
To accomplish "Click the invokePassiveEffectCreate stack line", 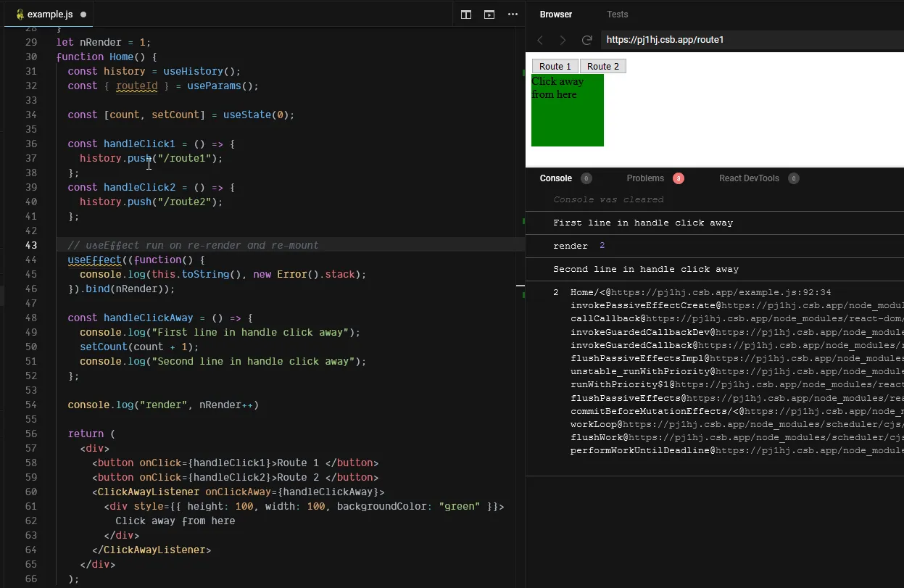I will (737, 306).
